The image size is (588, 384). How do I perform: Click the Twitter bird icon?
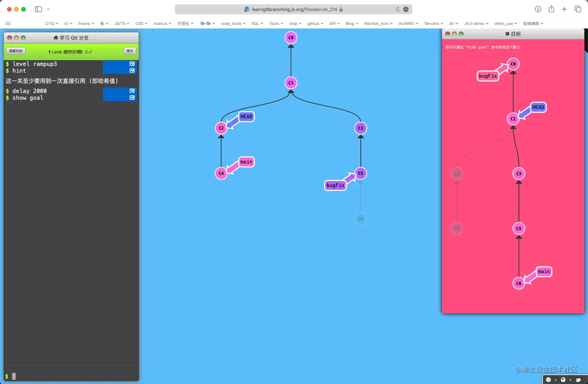tap(578, 380)
